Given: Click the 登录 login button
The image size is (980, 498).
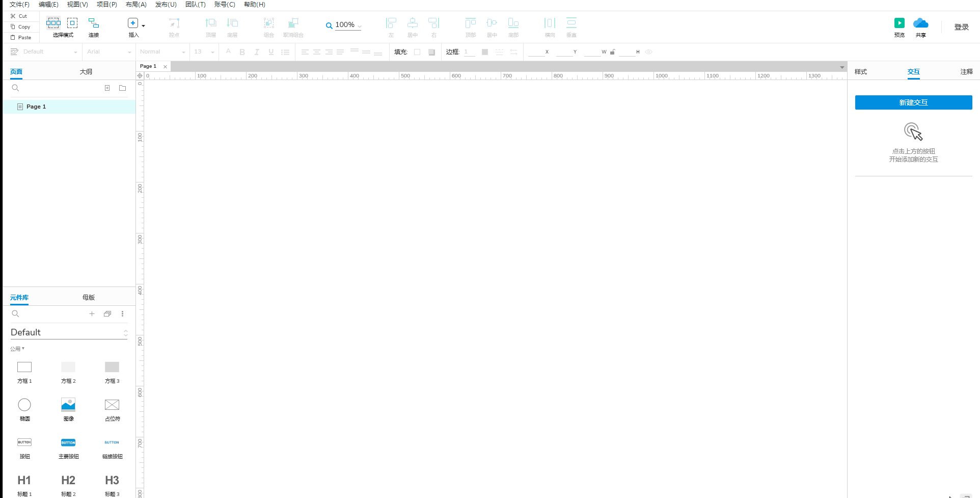Looking at the screenshot, I should pos(962,27).
